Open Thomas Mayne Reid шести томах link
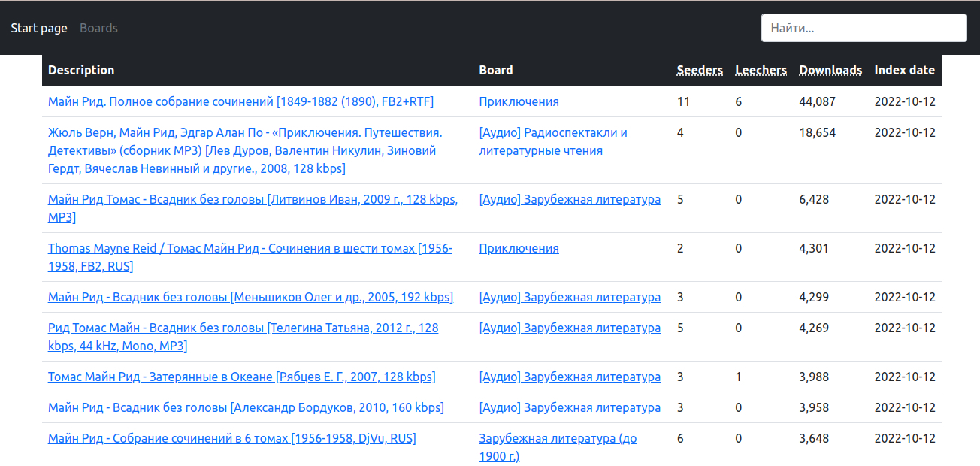This screenshot has width=980, height=466. click(250, 257)
